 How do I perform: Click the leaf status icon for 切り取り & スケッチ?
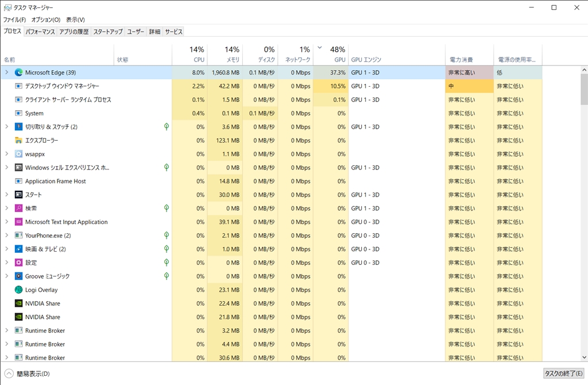(167, 127)
